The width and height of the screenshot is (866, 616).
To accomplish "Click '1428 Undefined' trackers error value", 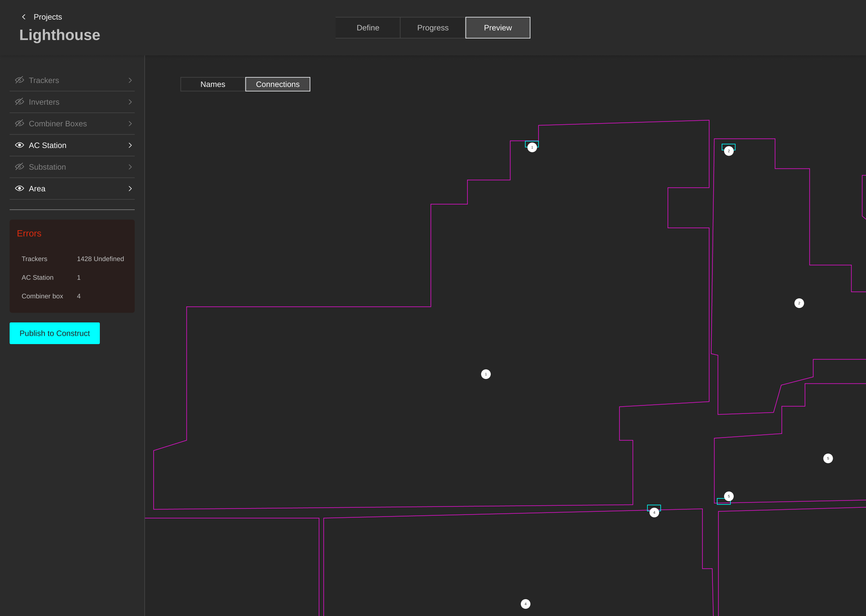I will coord(100,259).
